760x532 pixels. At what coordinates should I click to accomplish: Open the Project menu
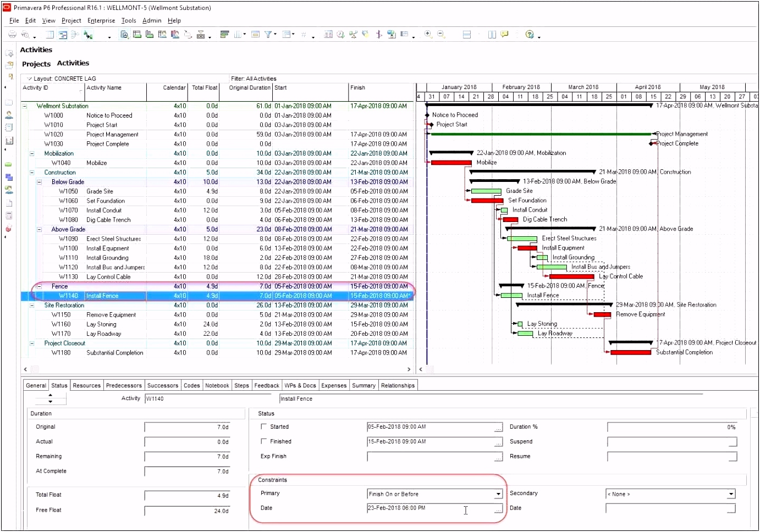(71, 21)
